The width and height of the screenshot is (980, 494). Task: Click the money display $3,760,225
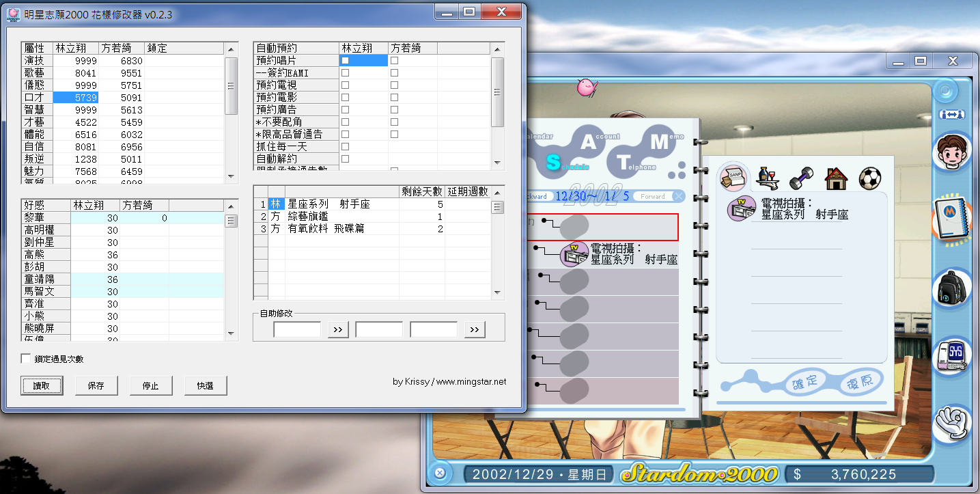pyautogui.click(x=860, y=474)
